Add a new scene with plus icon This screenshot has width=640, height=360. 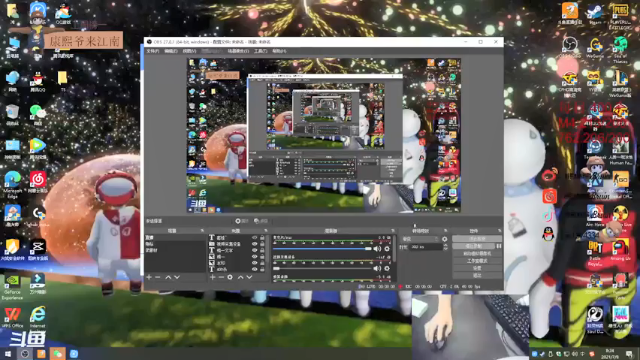click(x=149, y=277)
